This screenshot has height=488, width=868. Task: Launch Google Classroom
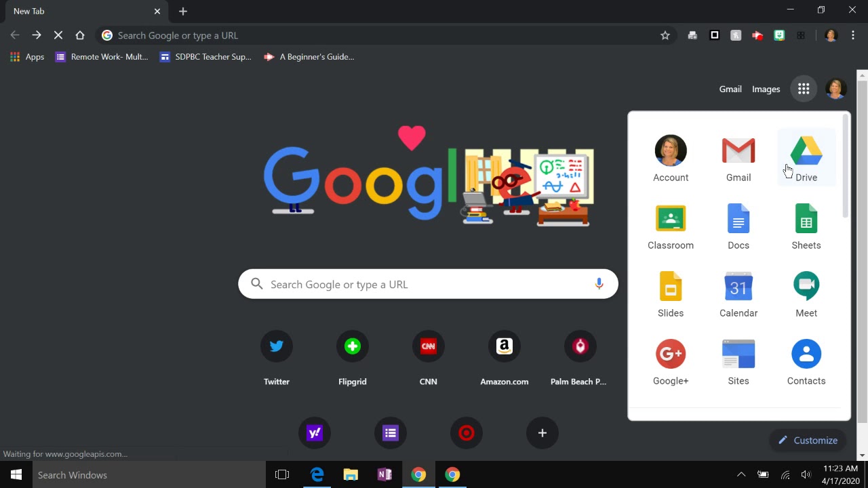coord(671,225)
